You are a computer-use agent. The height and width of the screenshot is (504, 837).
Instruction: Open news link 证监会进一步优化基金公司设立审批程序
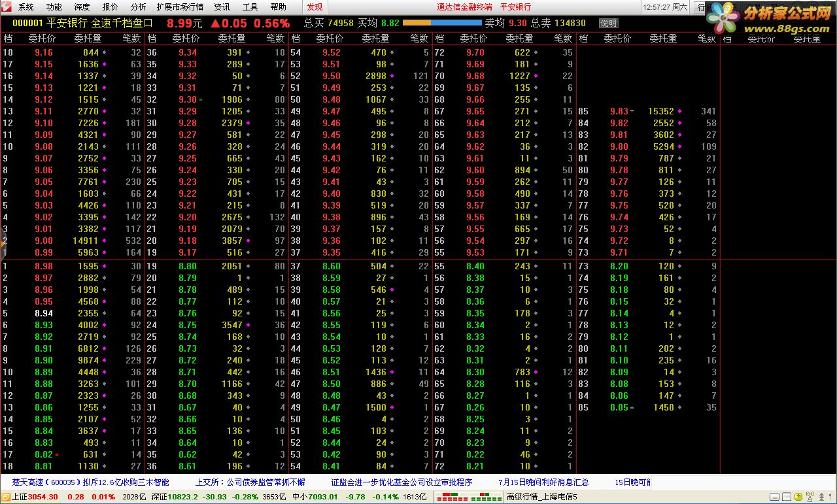401,482
